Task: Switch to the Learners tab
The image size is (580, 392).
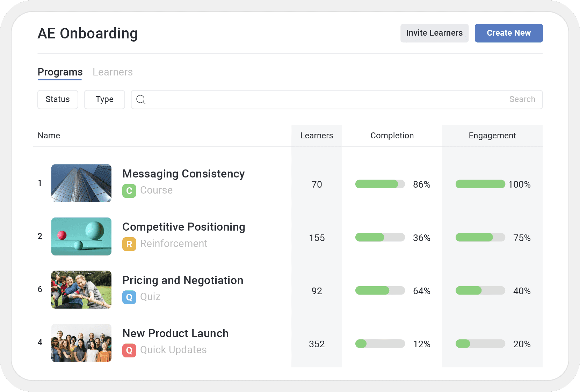Action: pyautogui.click(x=113, y=72)
